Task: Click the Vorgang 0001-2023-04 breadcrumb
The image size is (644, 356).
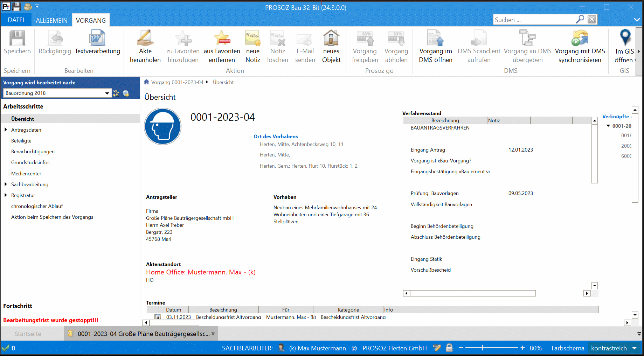Action: coord(177,82)
